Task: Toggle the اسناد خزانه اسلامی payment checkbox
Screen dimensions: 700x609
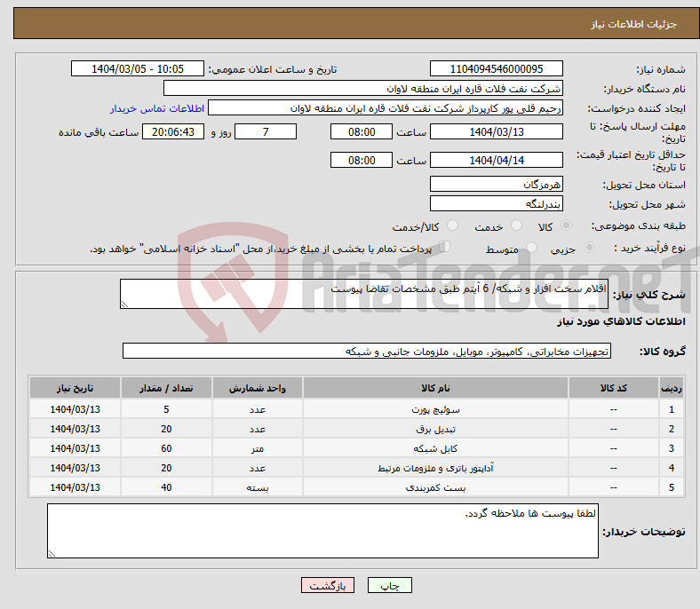Action: coord(444,247)
